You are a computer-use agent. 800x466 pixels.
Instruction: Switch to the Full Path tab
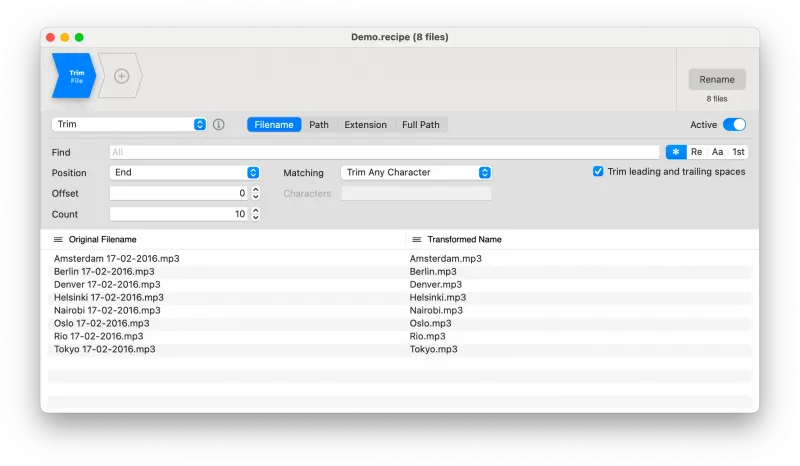(420, 125)
